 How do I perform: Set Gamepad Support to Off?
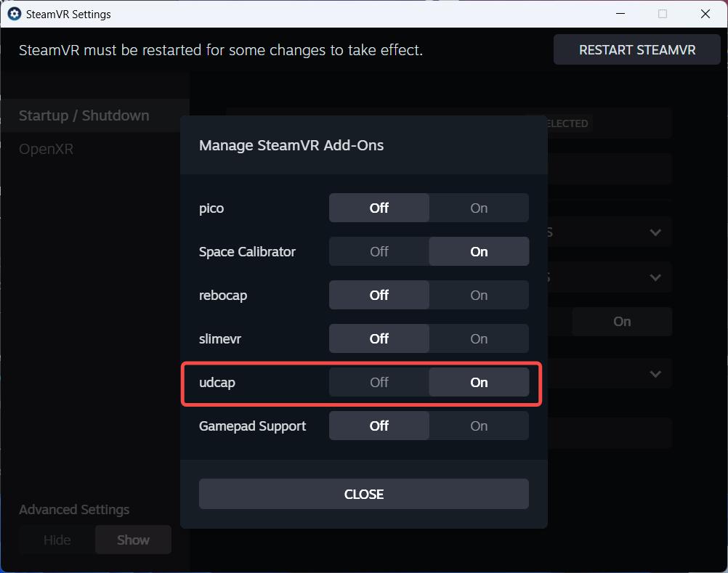pyautogui.click(x=379, y=426)
